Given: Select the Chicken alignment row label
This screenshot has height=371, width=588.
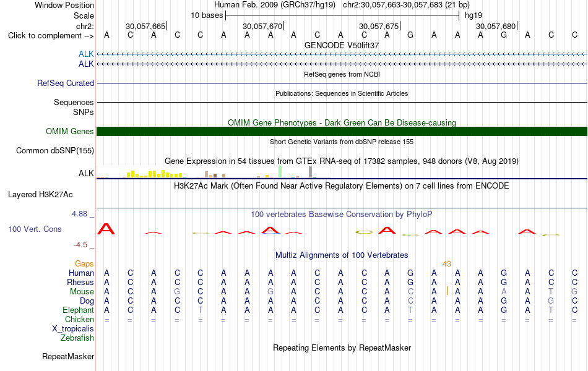Looking at the screenshot, I should 79,319.
